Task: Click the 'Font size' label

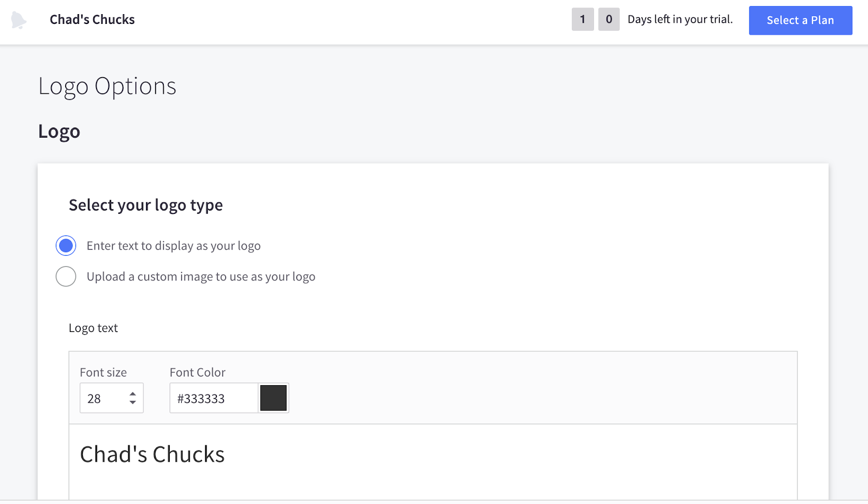Action: (x=103, y=372)
